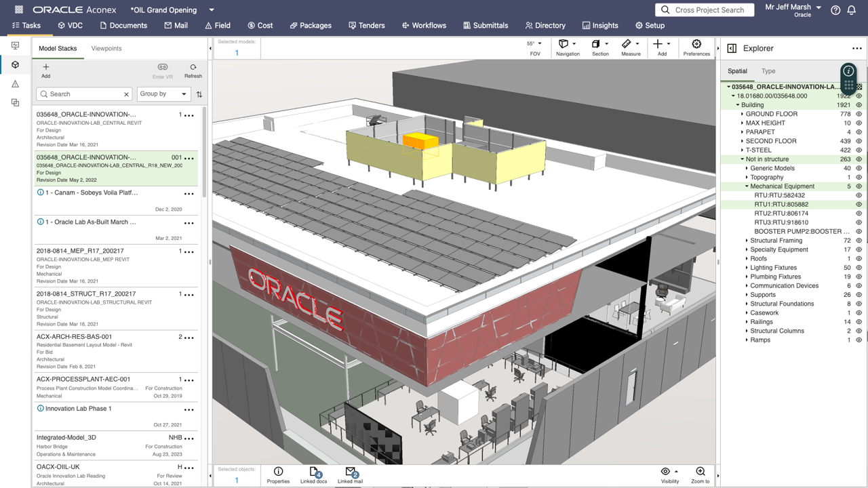Image resolution: width=868 pixels, height=488 pixels.
Task: Expand the Structural Framing tree node
Action: [747, 240]
